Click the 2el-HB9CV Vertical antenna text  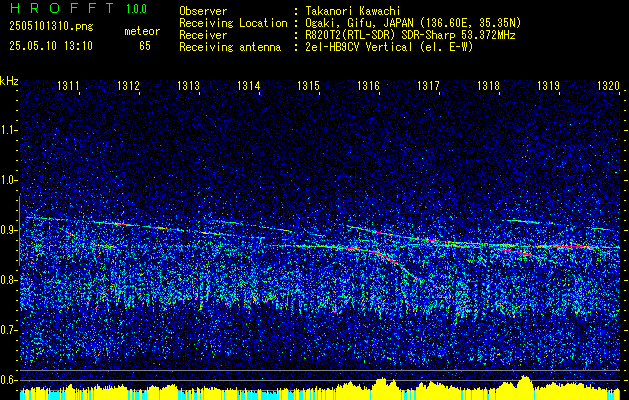point(389,47)
